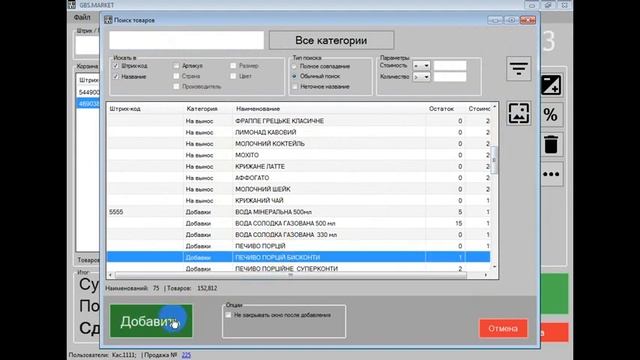Open the Количество comparison dropdown
This screenshot has width=640, height=360.
421,77
